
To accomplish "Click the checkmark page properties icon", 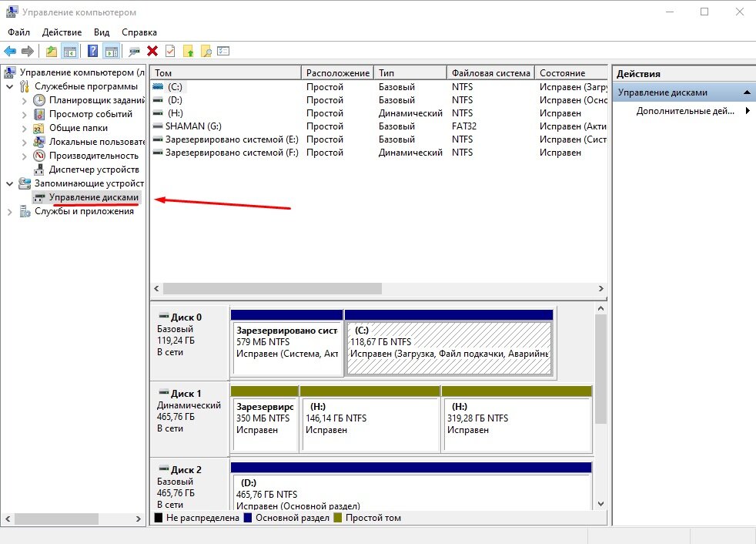I will (x=170, y=51).
